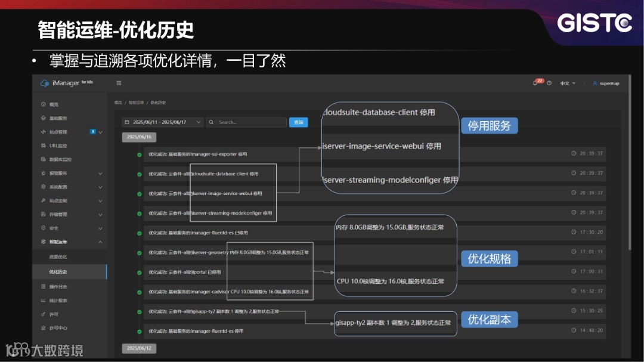Click green check for iportal 已停用 entry

point(139,273)
